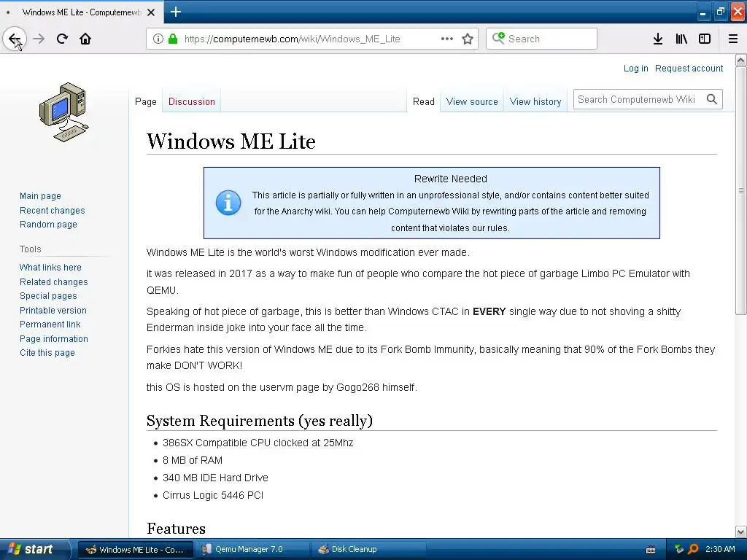Open a new tab with plus
Image resolution: width=747 pixels, height=560 pixels.
point(175,12)
